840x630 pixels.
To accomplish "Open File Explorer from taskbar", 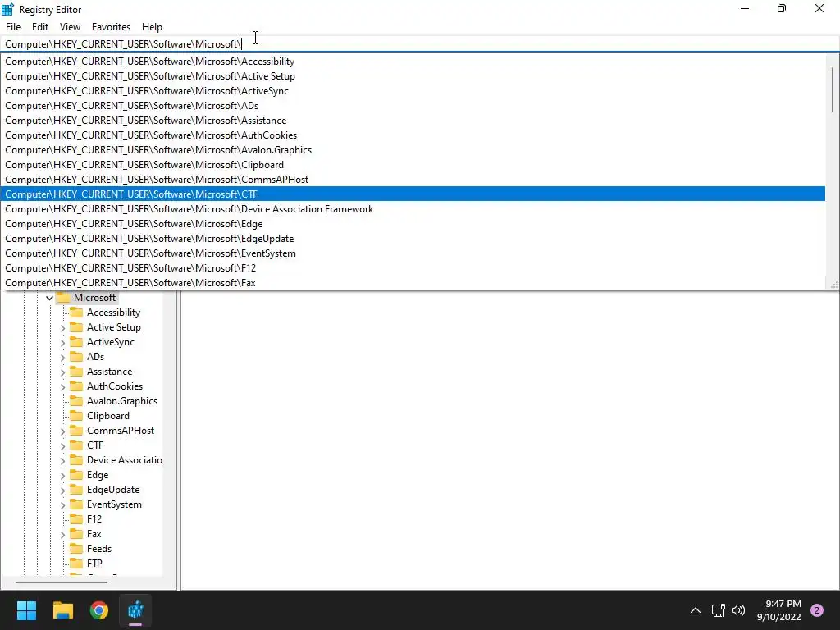I will click(x=63, y=610).
